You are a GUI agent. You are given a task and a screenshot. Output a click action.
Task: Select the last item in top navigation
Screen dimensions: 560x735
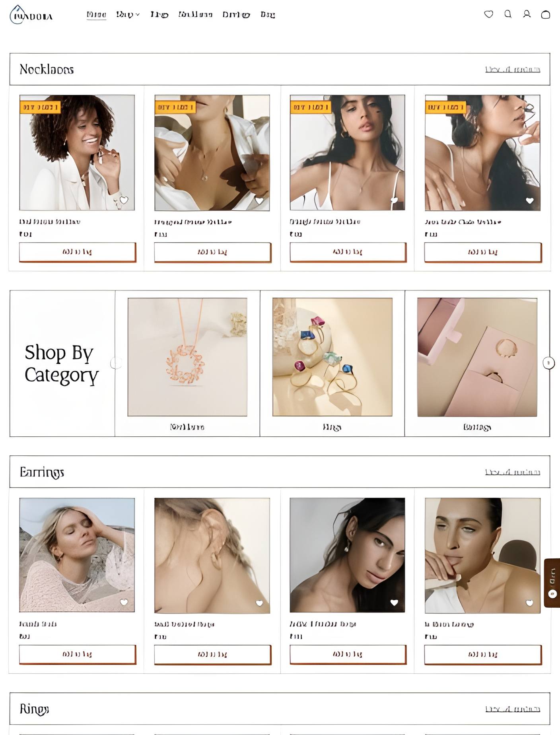click(x=268, y=15)
